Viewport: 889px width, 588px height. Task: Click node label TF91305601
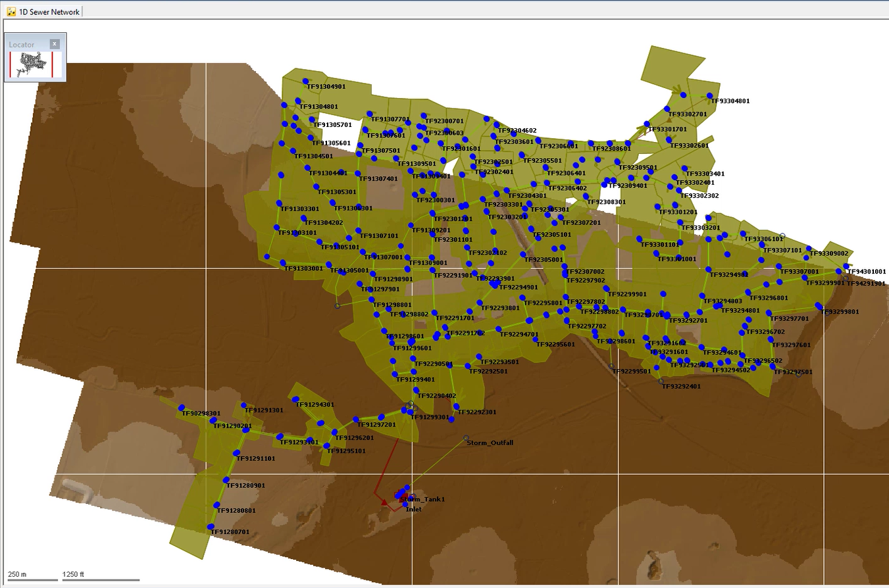[x=331, y=143]
